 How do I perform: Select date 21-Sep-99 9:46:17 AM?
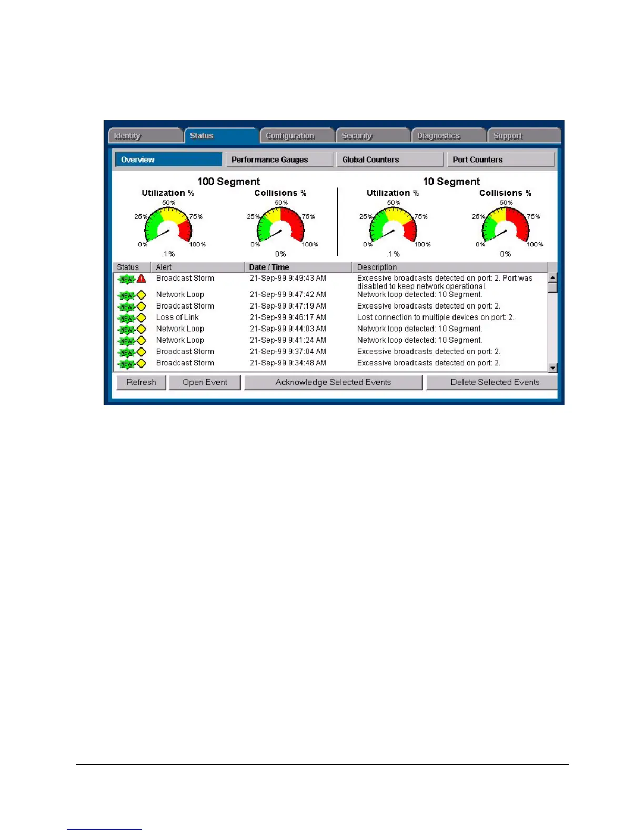pos(288,317)
